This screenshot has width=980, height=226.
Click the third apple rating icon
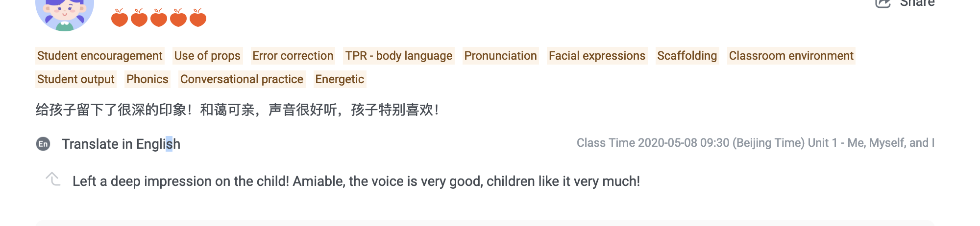pos(158,18)
